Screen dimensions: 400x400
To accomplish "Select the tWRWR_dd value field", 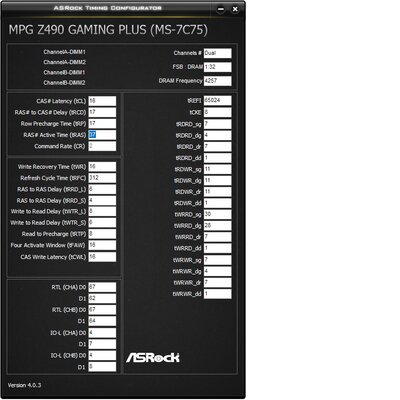I will coord(217,294).
